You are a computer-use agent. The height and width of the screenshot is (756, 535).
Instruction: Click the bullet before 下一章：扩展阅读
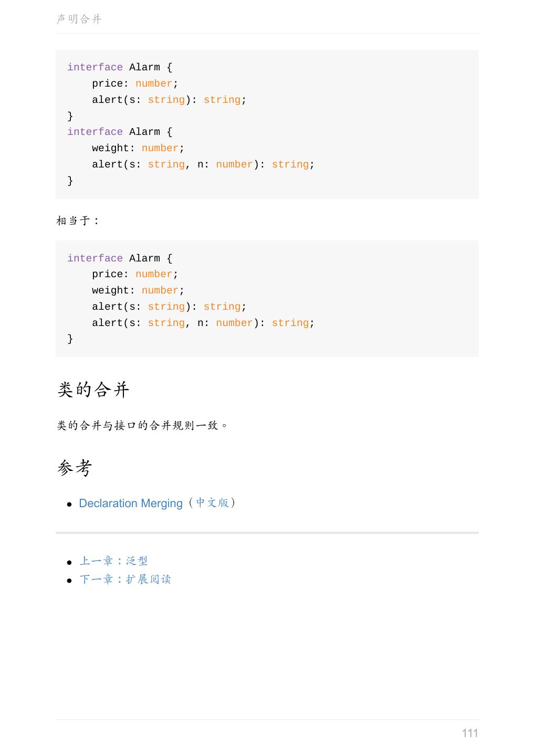click(69, 581)
